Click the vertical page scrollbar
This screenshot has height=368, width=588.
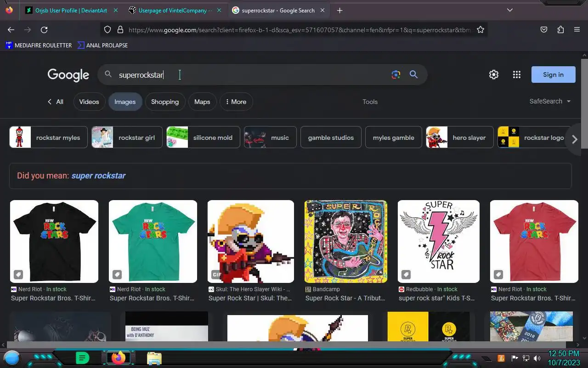[584, 103]
